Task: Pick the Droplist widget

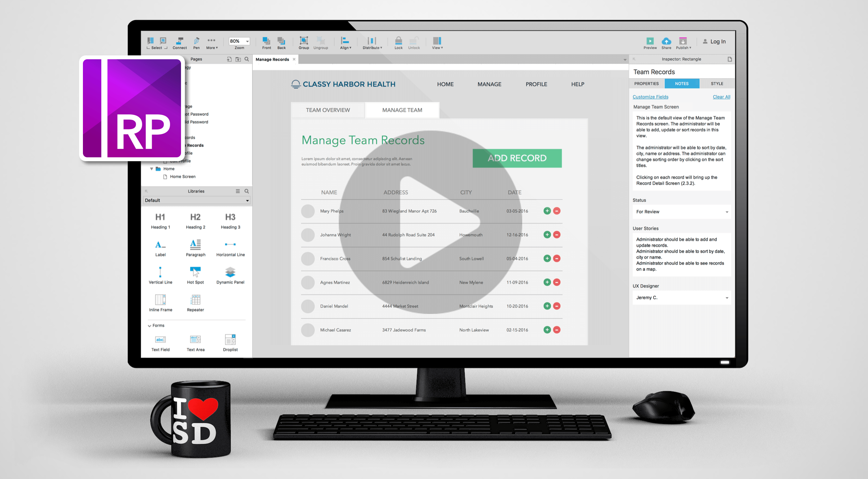Action: click(x=230, y=343)
